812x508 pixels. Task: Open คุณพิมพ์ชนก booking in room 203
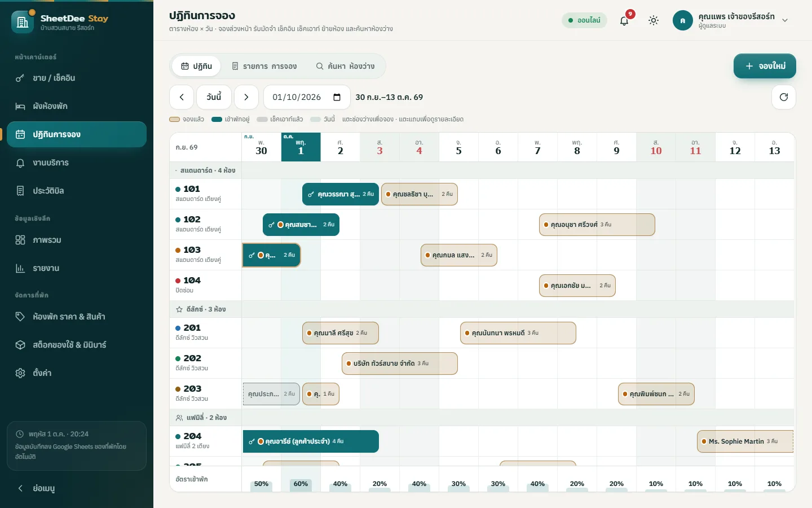pyautogui.click(x=656, y=394)
